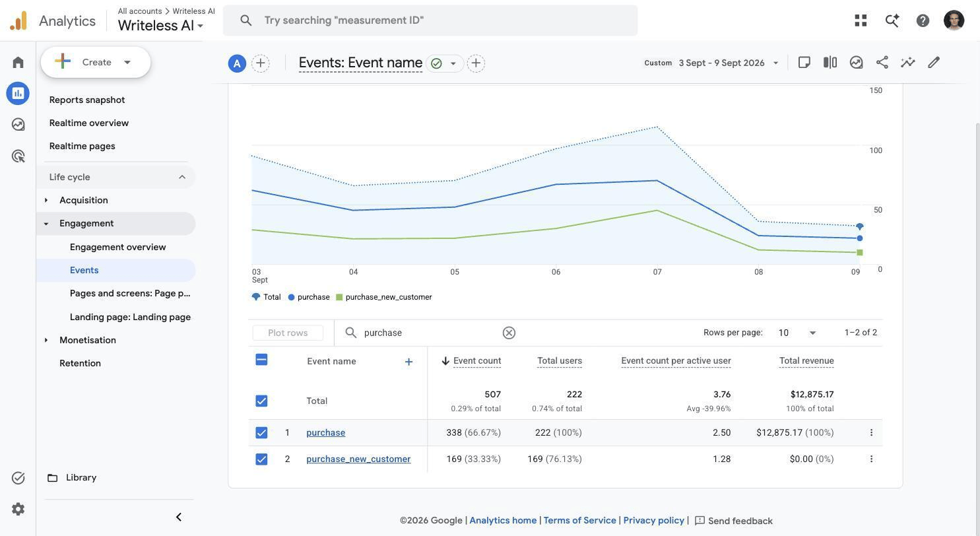Open the purchase_new_customer event link

tap(358, 459)
